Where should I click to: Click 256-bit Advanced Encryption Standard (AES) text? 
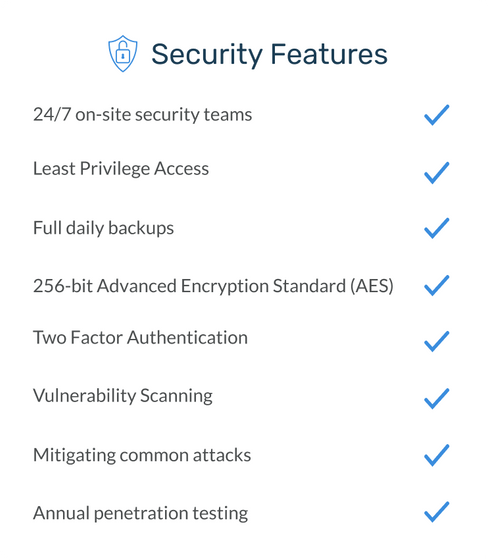pyautogui.click(x=213, y=286)
